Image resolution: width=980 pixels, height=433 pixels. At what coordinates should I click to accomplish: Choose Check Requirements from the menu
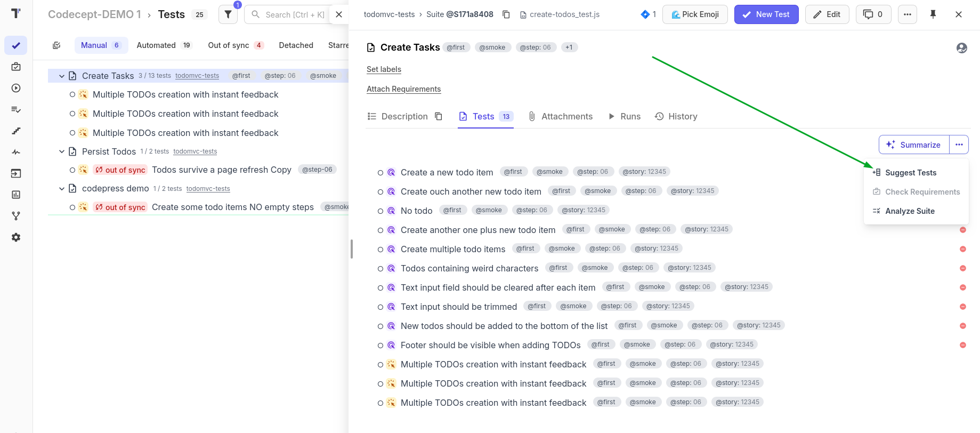point(916,192)
